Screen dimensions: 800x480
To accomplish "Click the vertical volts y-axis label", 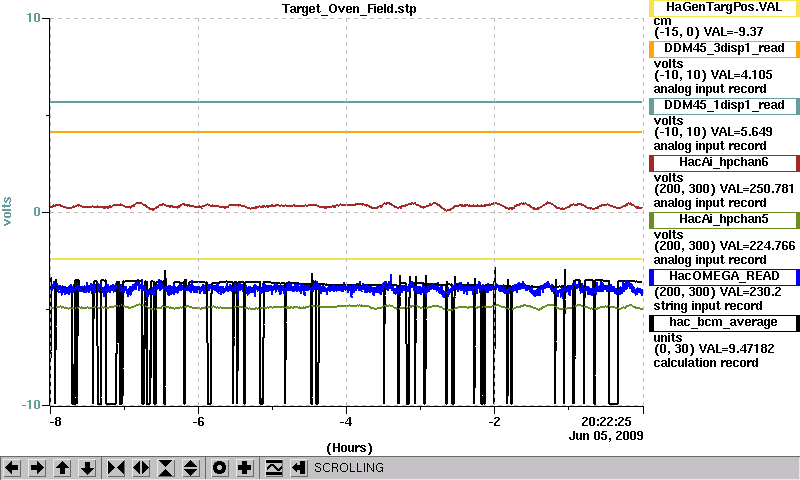I will coord(7,211).
